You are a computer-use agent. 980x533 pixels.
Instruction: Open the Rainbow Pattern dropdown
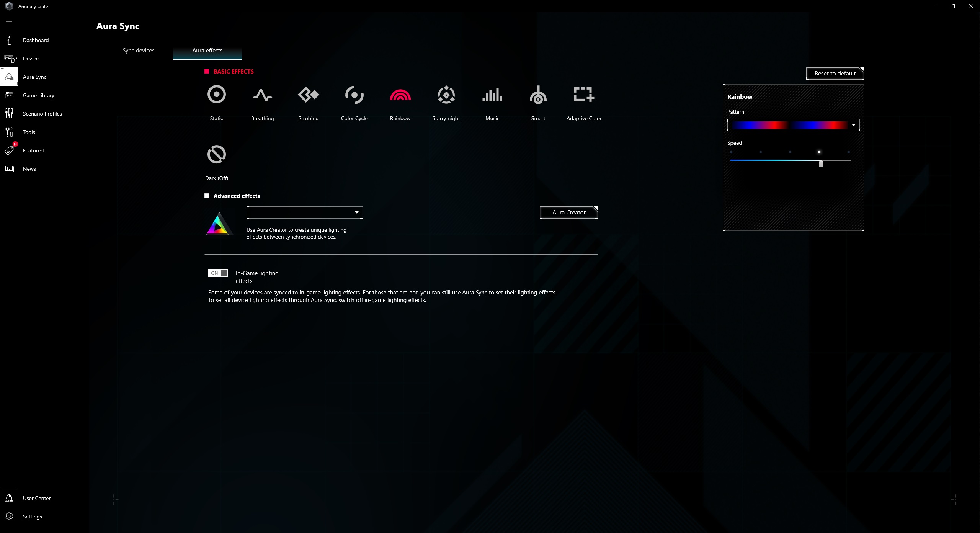[x=793, y=125]
